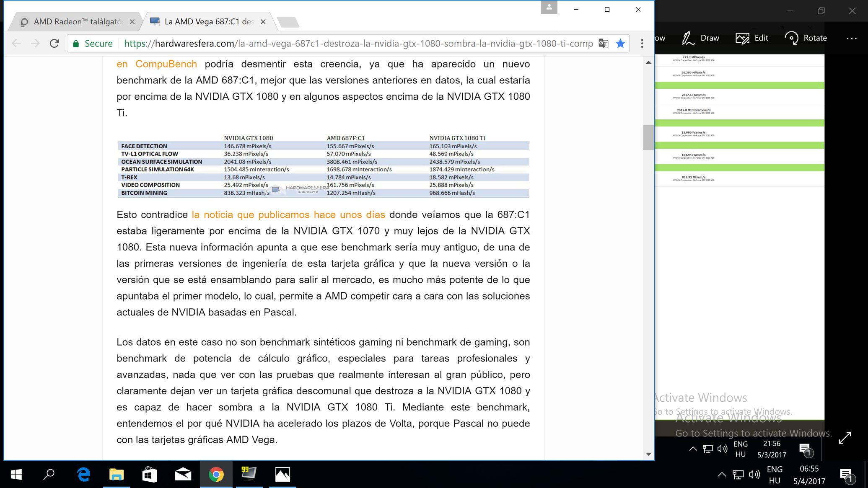
Task: Click the page scrollbar up arrow
Action: coord(648,62)
